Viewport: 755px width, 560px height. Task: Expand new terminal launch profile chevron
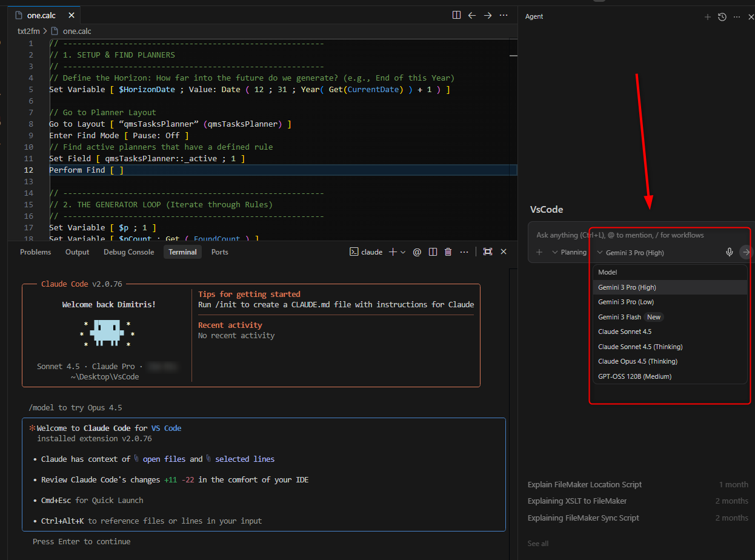(403, 252)
